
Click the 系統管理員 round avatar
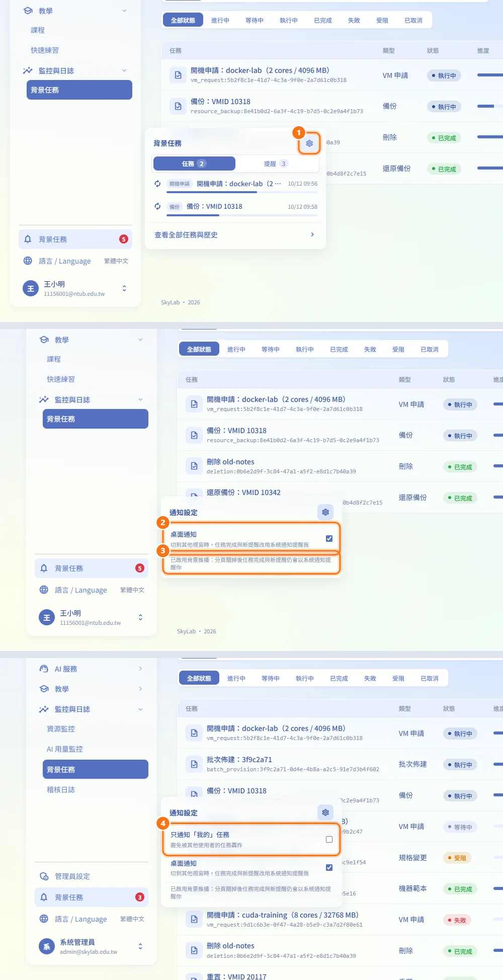47,946
